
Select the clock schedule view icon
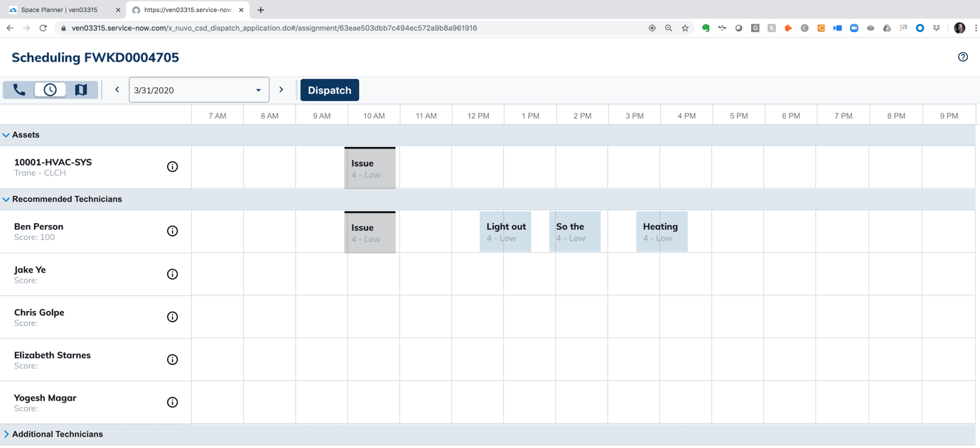coord(50,90)
